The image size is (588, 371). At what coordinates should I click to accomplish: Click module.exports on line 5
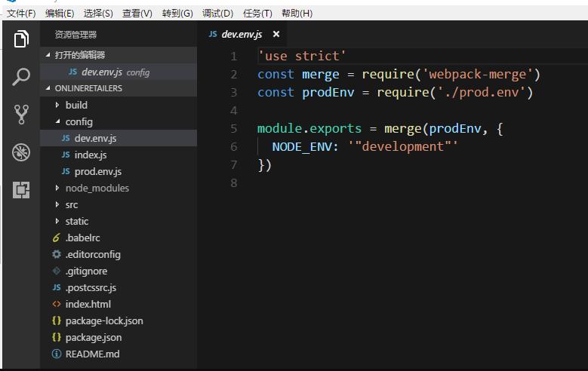(309, 128)
